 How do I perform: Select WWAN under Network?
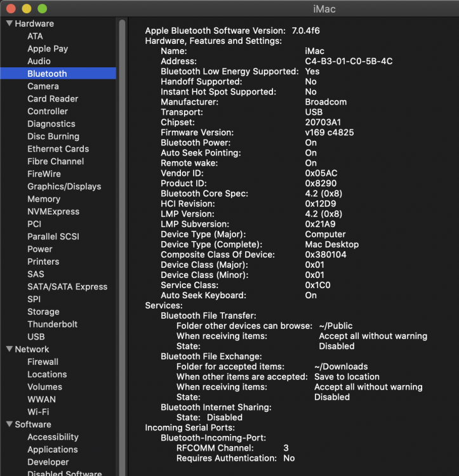pyautogui.click(x=42, y=399)
